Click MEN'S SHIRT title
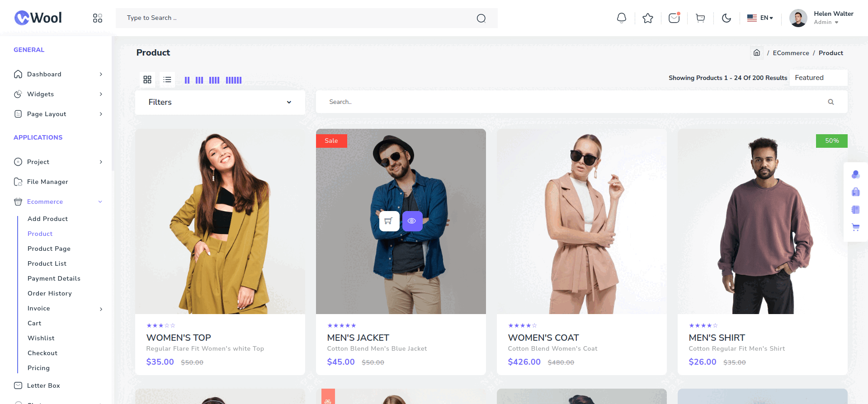This screenshot has height=404, width=868. point(717,338)
